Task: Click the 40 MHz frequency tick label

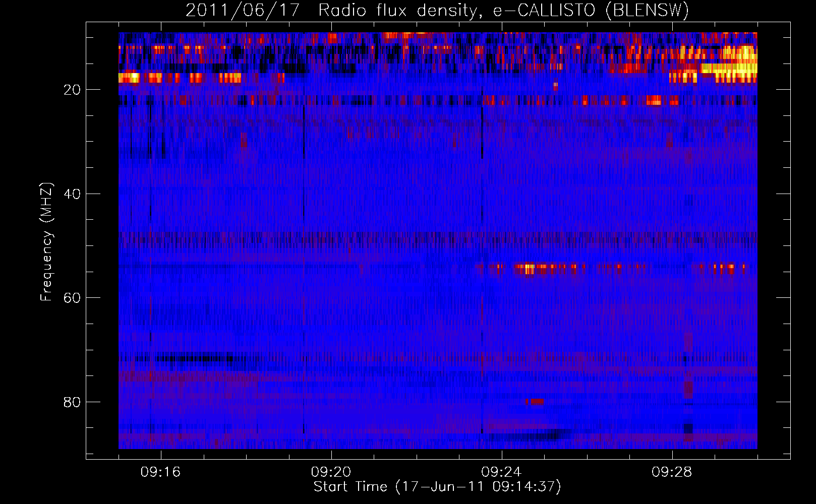Action: (72, 194)
